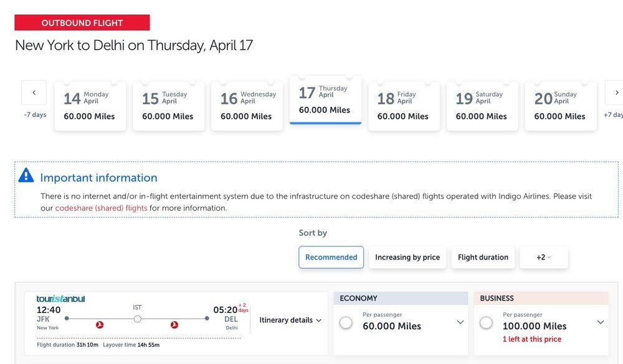This screenshot has width=623, height=364.
Task: Sort results by Flight duration
Action: [x=483, y=258]
